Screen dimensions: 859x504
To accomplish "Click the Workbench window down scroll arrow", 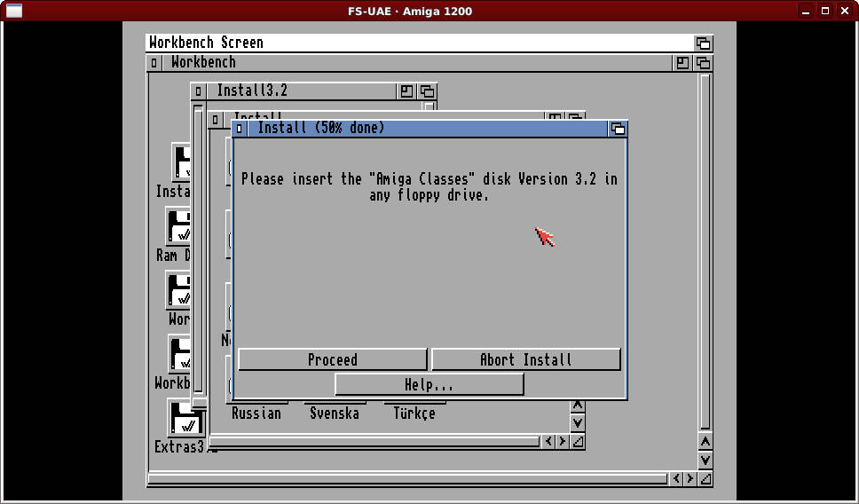I will [705, 461].
